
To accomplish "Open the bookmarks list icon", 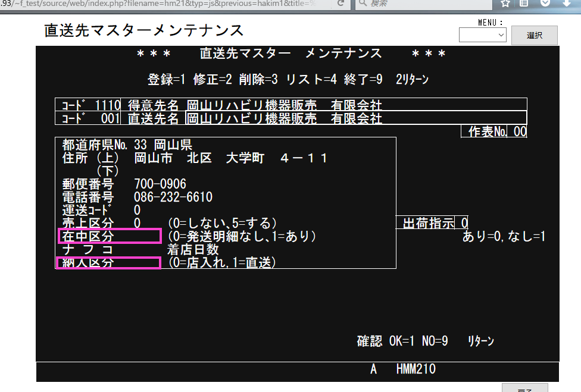I will pyautogui.click(x=524, y=3).
